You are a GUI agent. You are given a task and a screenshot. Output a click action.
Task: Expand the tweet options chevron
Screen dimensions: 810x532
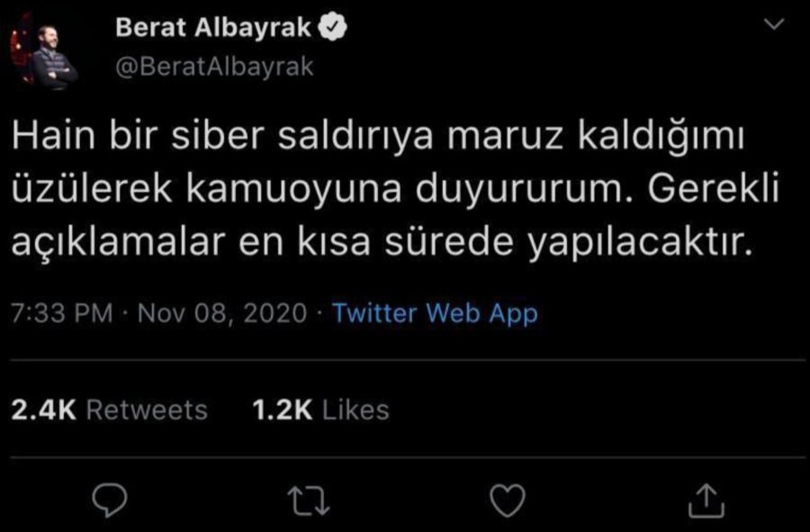click(x=773, y=28)
